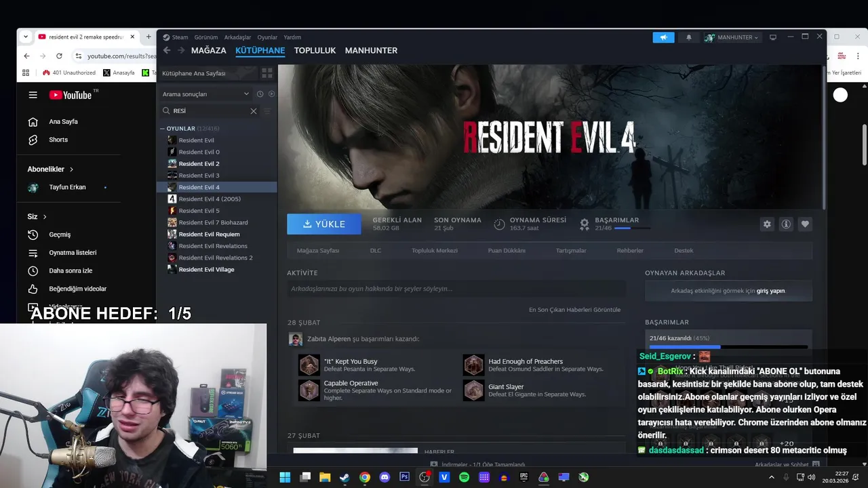Go to TOPLULUK tab
Screen dimensions: 868x488
(315, 50)
